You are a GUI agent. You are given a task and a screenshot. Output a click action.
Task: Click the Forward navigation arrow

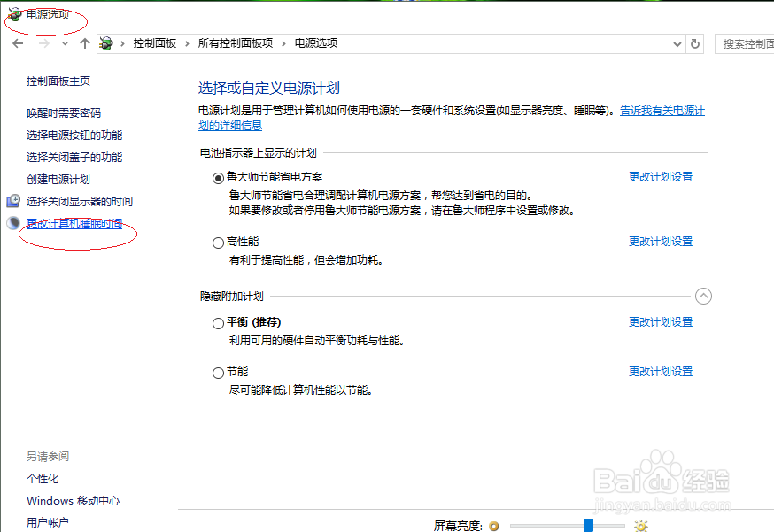pyautogui.click(x=44, y=43)
